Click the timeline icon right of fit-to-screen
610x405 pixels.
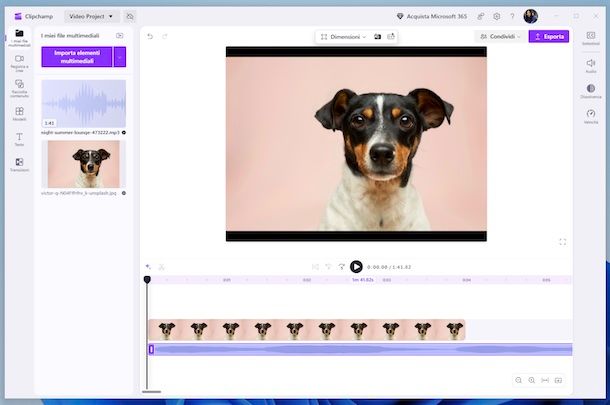point(558,380)
